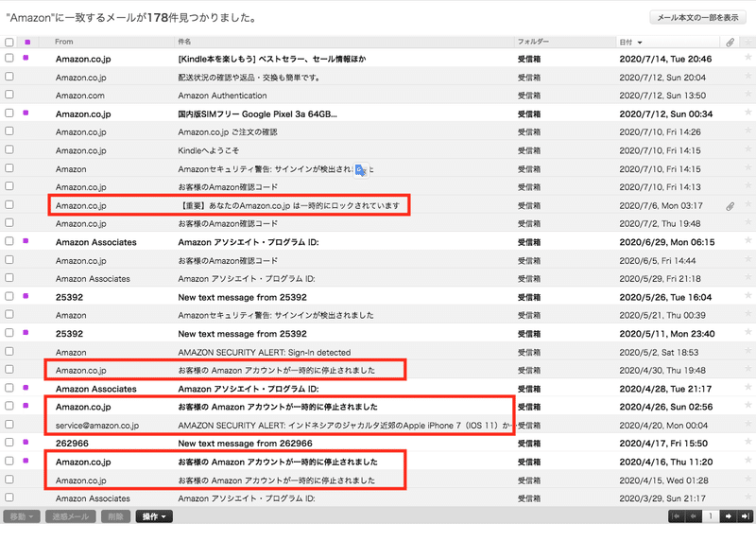Open the 2020/4/28 Amazon アソシエイト email
The image size is (756, 541).
coord(249,389)
